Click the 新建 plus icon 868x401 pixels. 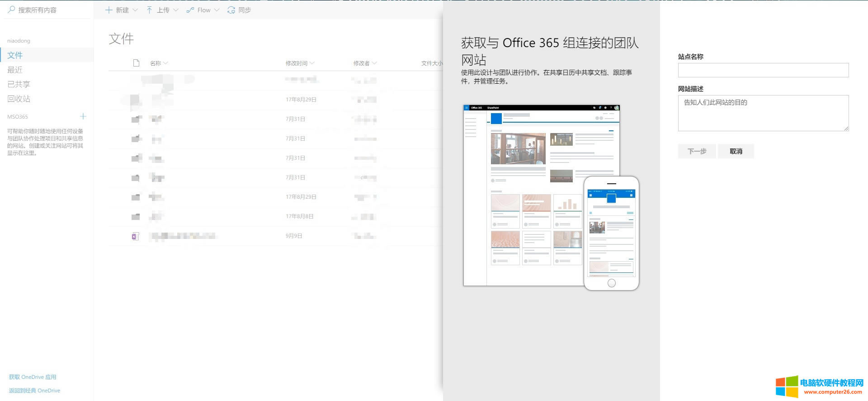pyautogui.click(x=108, y=10)
